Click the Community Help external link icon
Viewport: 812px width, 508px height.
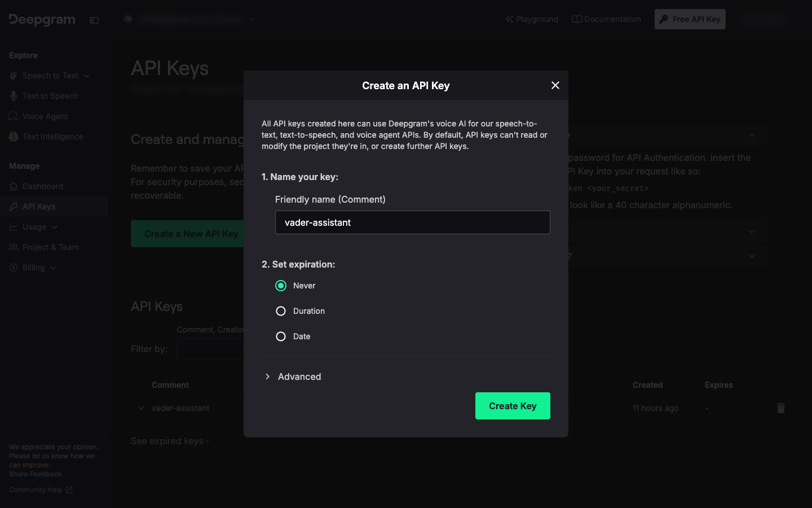69,490
